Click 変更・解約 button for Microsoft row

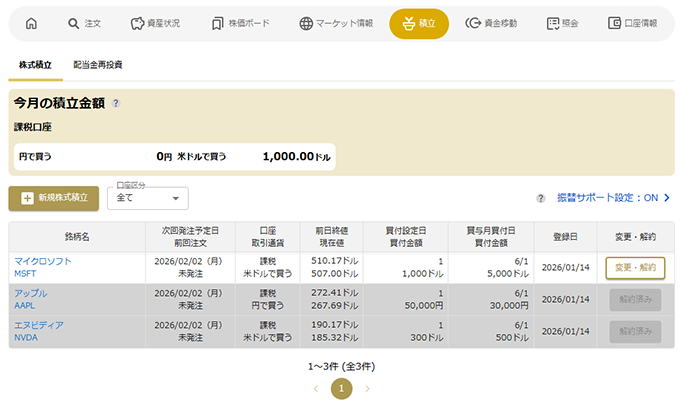click(635, 268)
